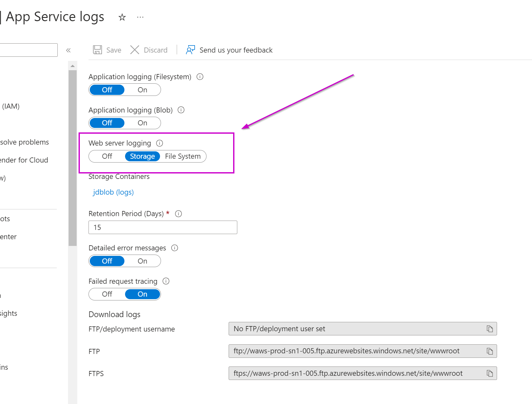The width and height of the screenshot is (532, 404).
Task: Set Application logging (Blob) to Off
Action: tap(107, 123)
